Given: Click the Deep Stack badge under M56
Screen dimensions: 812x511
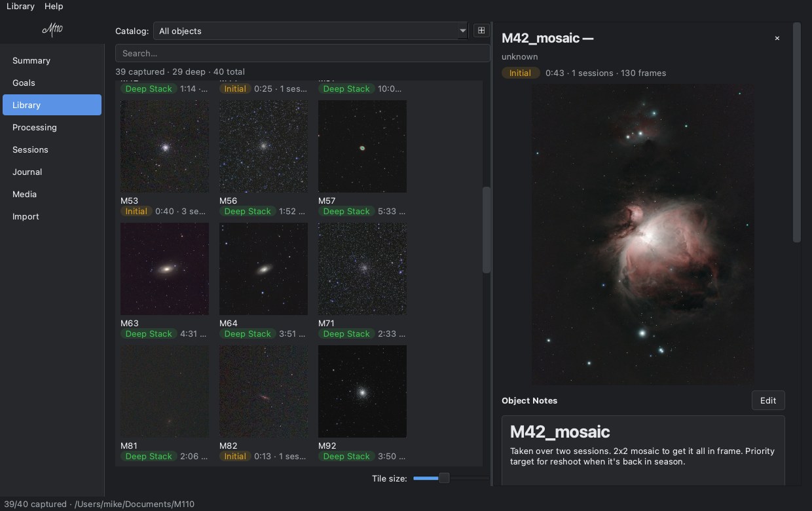Looking at the screenshot, I should 248,212.
